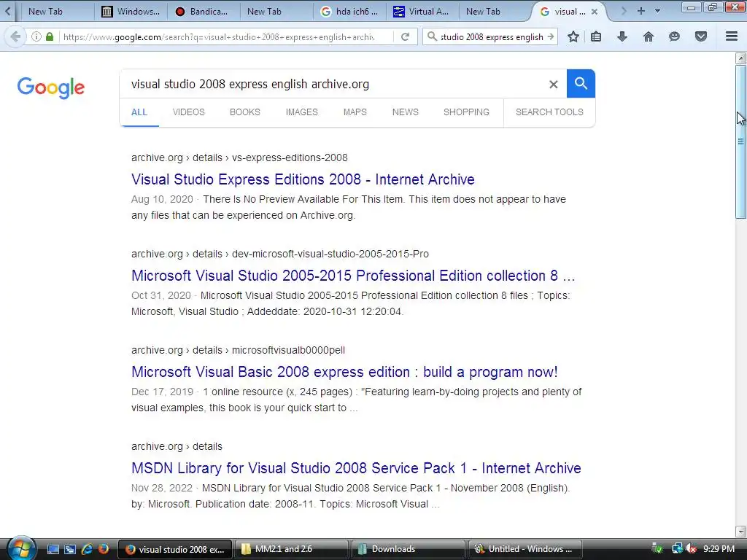The width and height of the screenshot is (747, 560).
Task: Click the vs-express-editions-2008 breadcrumb URL
Action: 290,157
